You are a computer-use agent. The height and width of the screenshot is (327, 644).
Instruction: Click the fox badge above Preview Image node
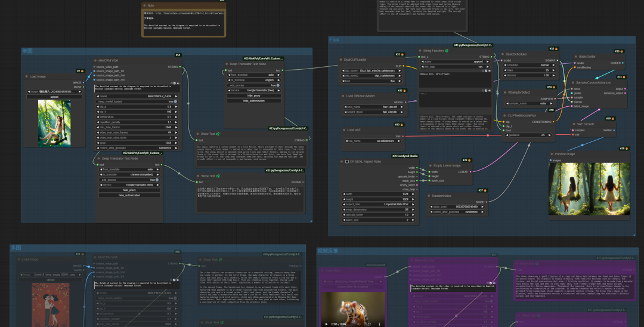pos(627,149)
